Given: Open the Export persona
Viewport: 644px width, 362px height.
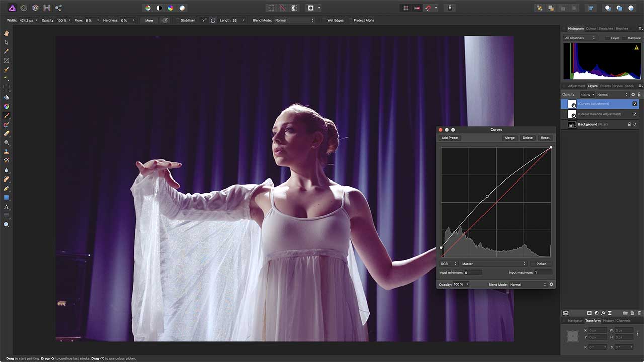Looking at the screenshot, I should (x=59, y=8).
